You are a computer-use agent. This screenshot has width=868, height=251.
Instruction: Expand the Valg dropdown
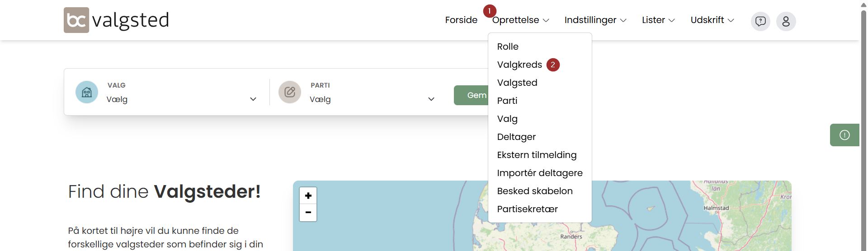[181, 99]
